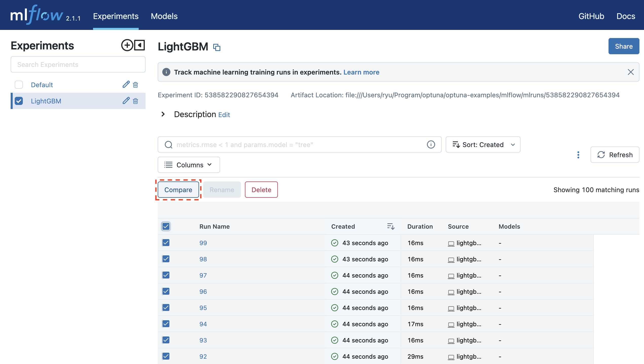Screen dimensions: 644x364
Task: Open the Sort: Created dropdown
Action: (x=483, y=144)
